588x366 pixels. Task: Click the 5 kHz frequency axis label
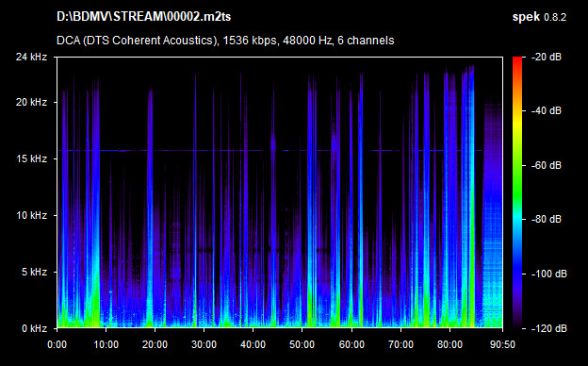tap(34, 272)
